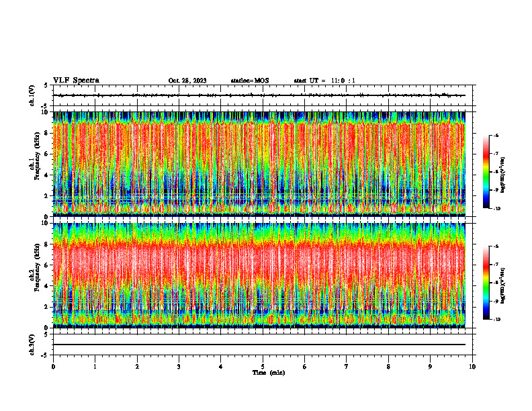Click the '-10' label on ch.2 color scale
The image size is (532, 411).
point(496,320)
